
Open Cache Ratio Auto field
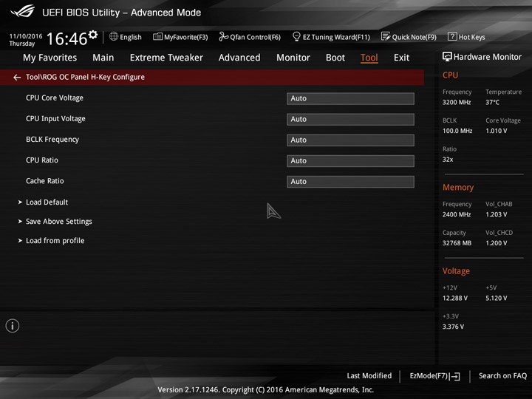pos(350,182)
